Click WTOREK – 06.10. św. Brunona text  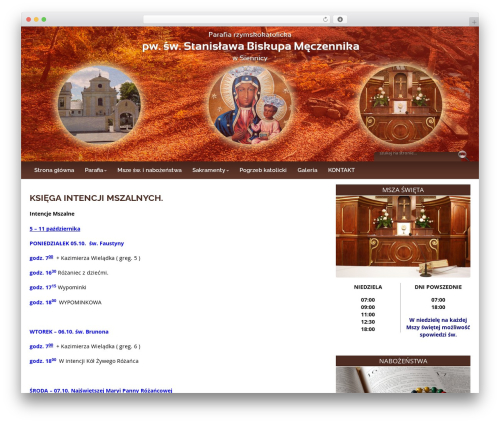pyautogui.click(x=69, y=332)
